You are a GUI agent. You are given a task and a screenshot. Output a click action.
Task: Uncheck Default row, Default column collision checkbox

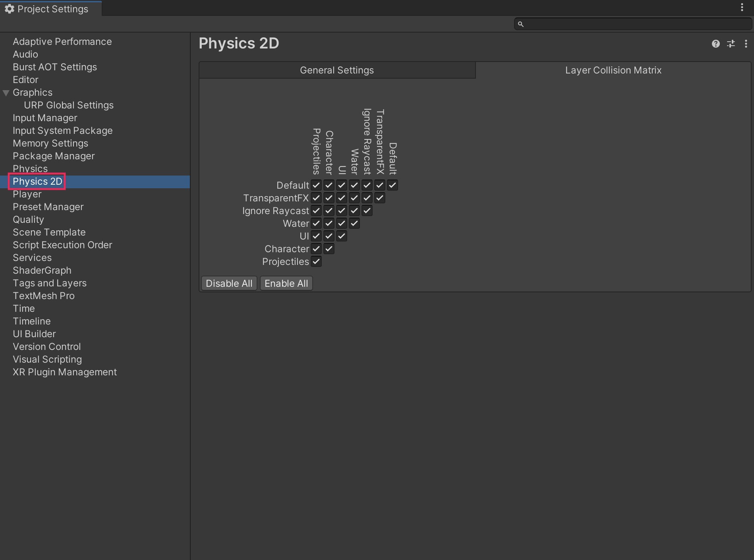tap(392, 185)
